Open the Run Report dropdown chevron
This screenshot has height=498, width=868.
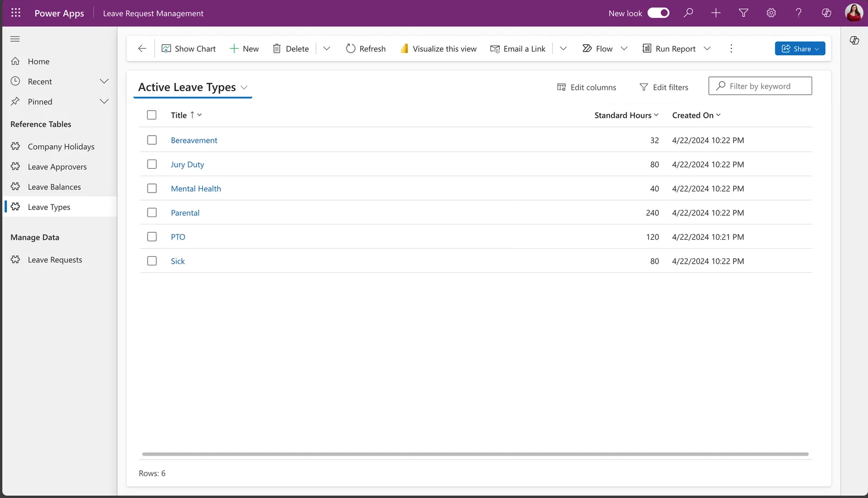click(x=707, y=48)
